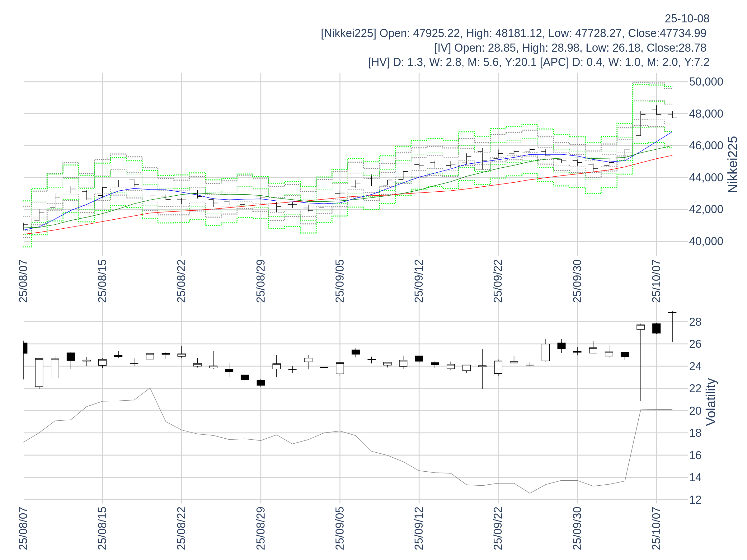Click the 50,000 price axis label
The width and height of the screenshot is (747, 560).
coord(706,82)
